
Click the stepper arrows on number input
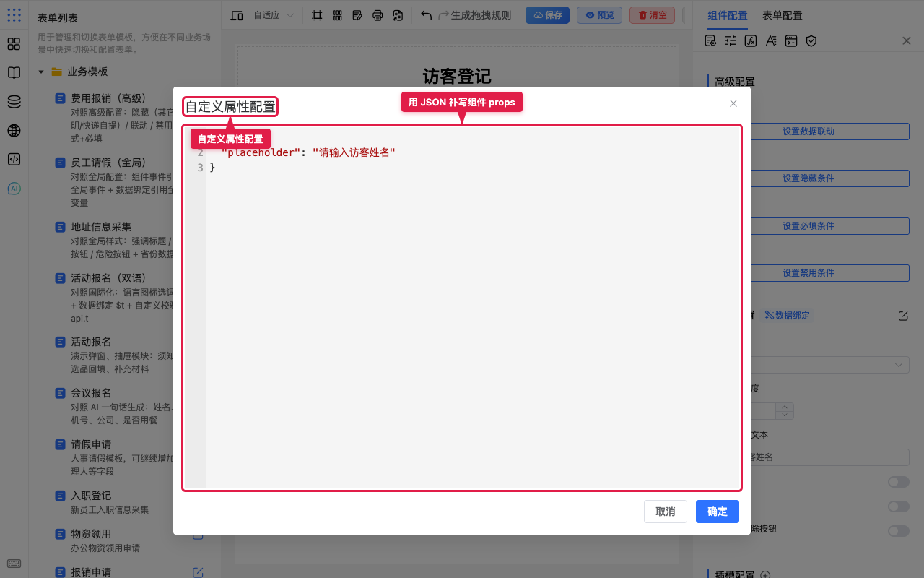785,411
